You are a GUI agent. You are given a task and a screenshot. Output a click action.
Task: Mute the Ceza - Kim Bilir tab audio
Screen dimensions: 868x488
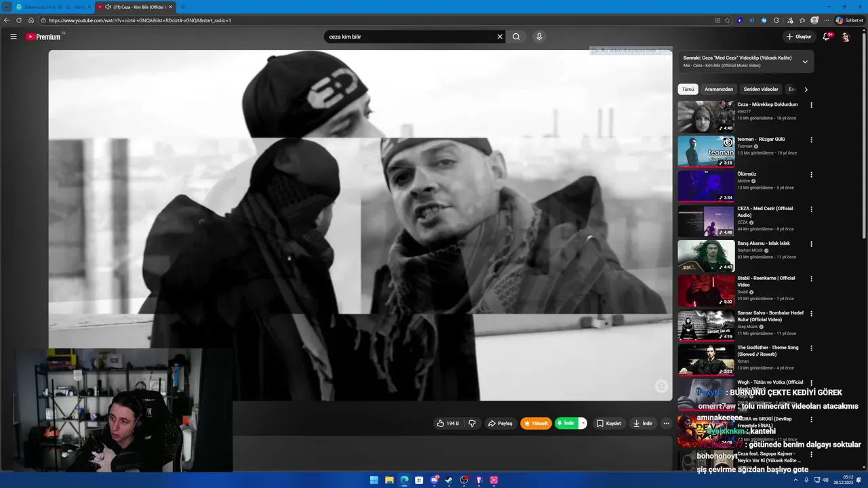click(108, 7)
